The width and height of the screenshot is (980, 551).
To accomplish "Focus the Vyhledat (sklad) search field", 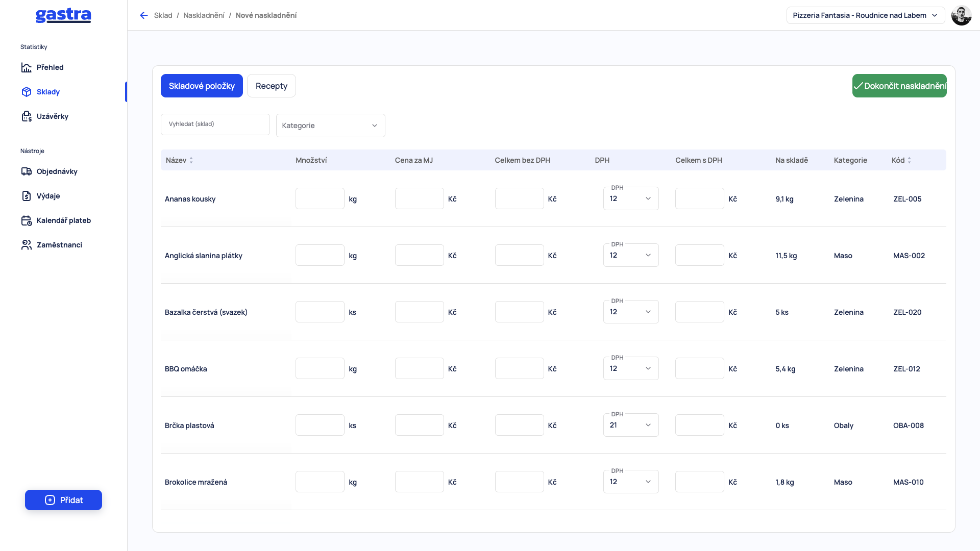I will (x=215, y=124).
